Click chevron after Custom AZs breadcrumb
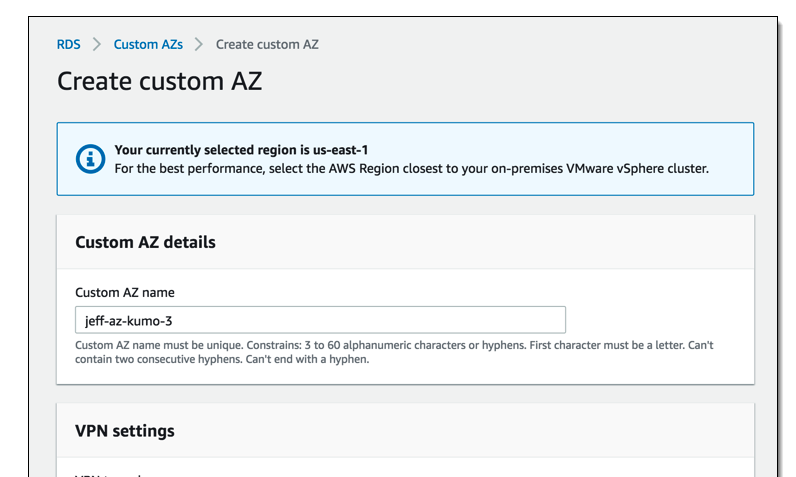Viewport: 796px width, 477px height. (x=200, y=44)
